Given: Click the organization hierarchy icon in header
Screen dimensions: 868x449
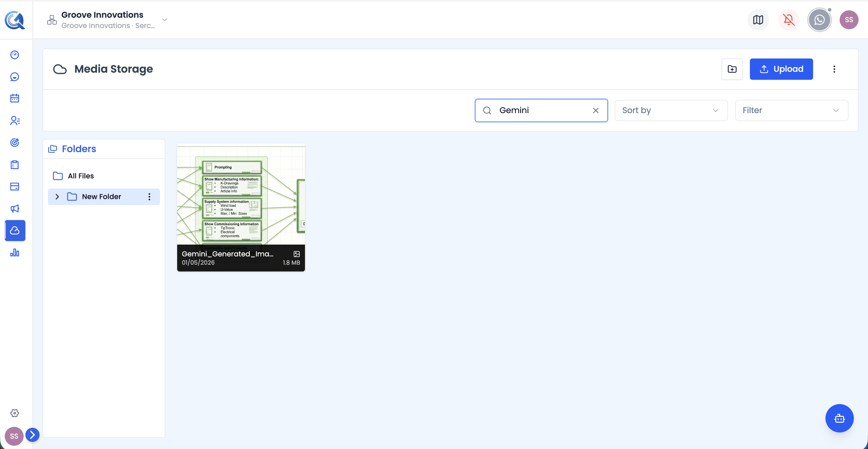Looking at the screenshot, I should [x=52, y=20].
